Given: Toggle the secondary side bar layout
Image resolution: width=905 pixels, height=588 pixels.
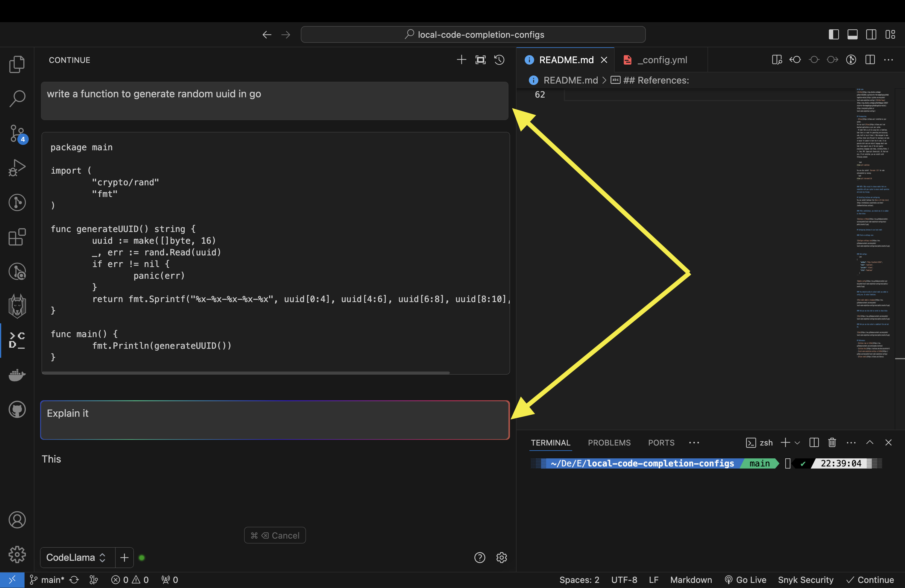Looking at the screenshot, I should (871, 34).
